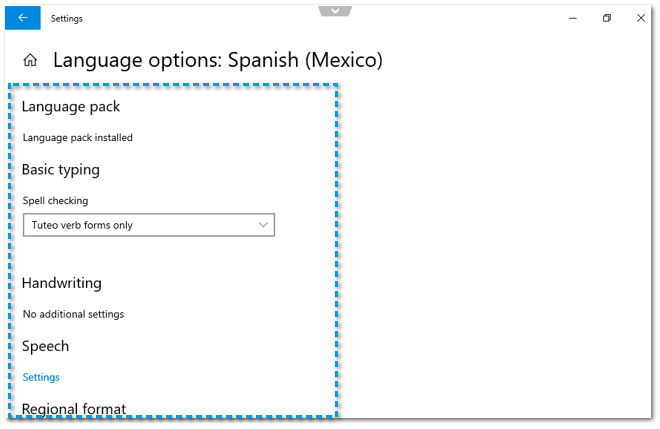
Task: Open the Speech Settings link
Action: (x=41, y=377)
